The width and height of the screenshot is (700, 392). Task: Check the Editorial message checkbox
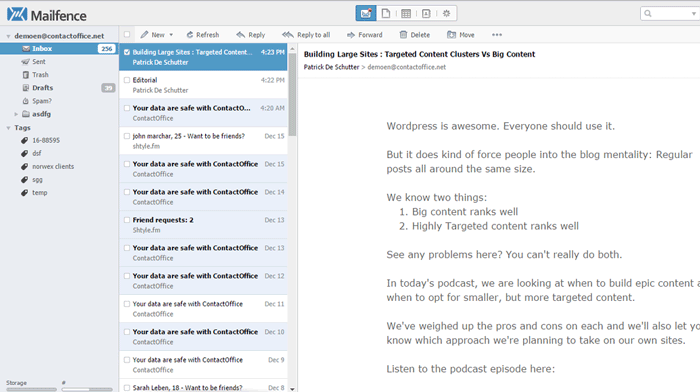[127, 80]
